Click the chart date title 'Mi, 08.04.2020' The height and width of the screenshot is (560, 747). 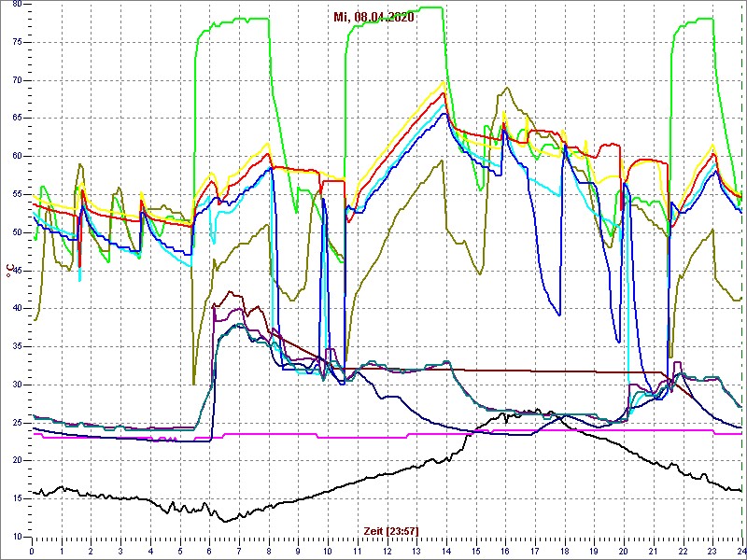coord(373,17)
